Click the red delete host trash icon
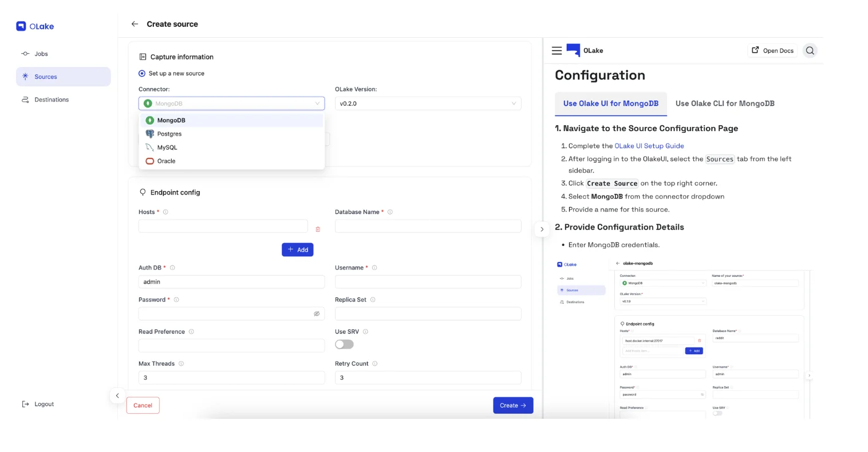This screenshot has width=868, height=452. (318, 229)
